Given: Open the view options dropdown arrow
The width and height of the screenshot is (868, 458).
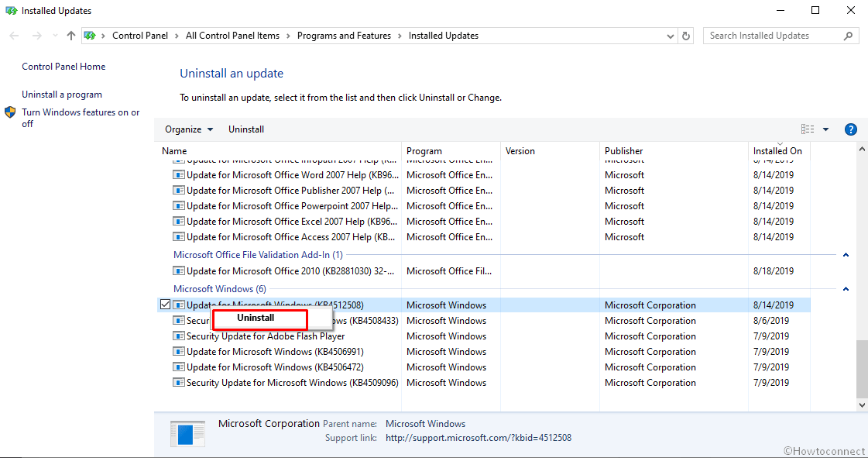Looking at the screenshot, I should [x=825, y=129].
